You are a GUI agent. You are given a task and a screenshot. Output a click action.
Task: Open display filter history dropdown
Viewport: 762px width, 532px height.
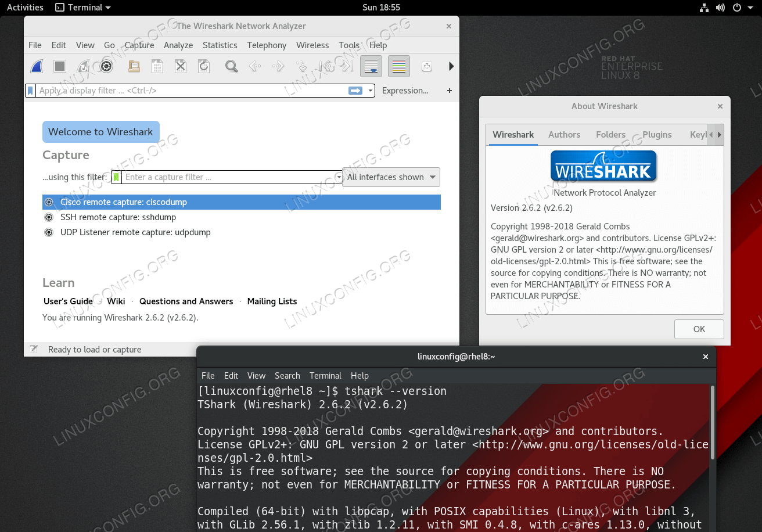coord(371,91)
